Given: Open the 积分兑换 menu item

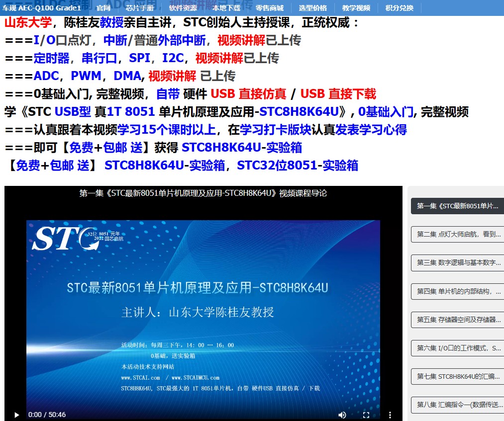Looking at the screenshot, I should (399, 8).
